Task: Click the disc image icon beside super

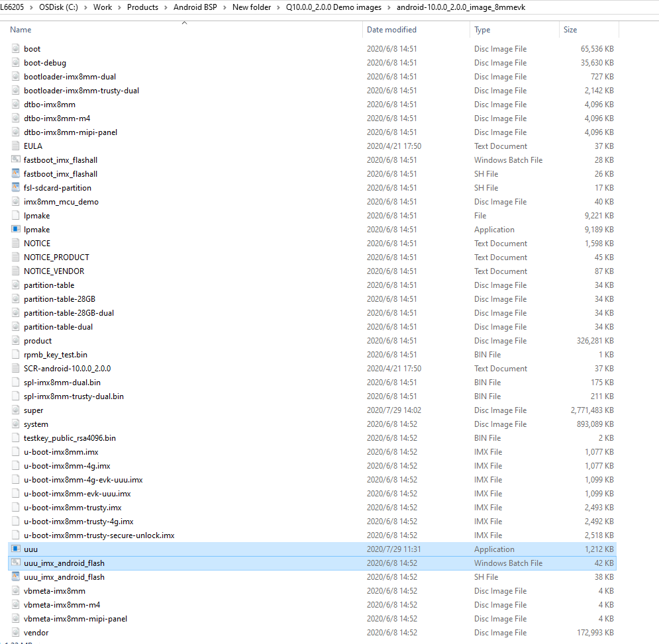Action: (15, 410)
